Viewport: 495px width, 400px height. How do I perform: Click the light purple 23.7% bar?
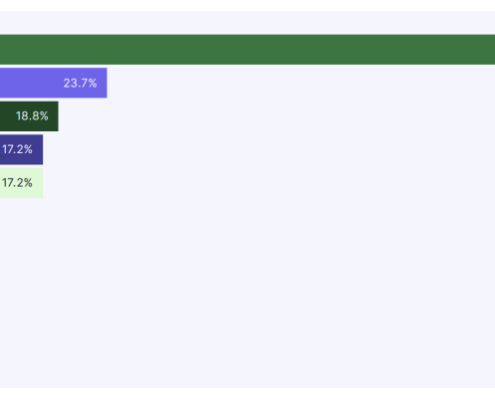pos(53,83)
